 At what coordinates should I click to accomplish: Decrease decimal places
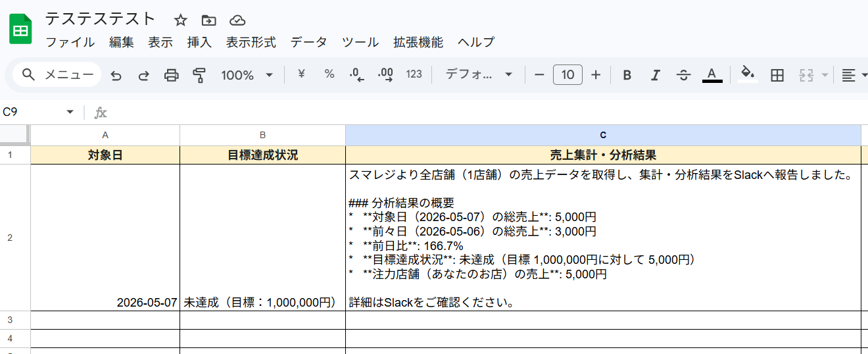pos(357,74)
